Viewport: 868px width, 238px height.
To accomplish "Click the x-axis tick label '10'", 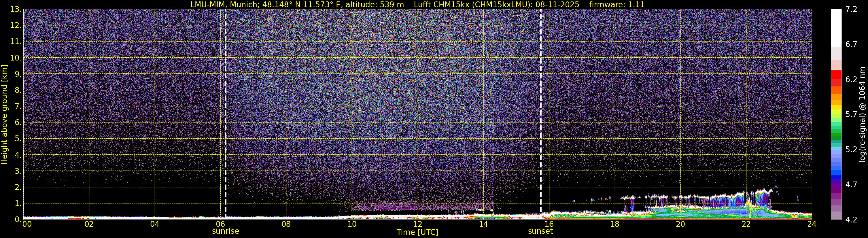I will 352,224.
